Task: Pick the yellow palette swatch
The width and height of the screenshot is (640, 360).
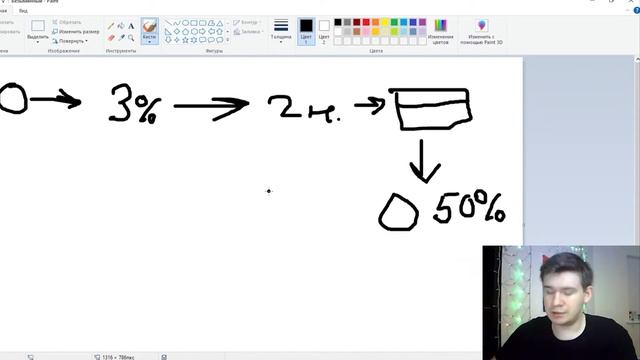Action: tap(385, 22)
